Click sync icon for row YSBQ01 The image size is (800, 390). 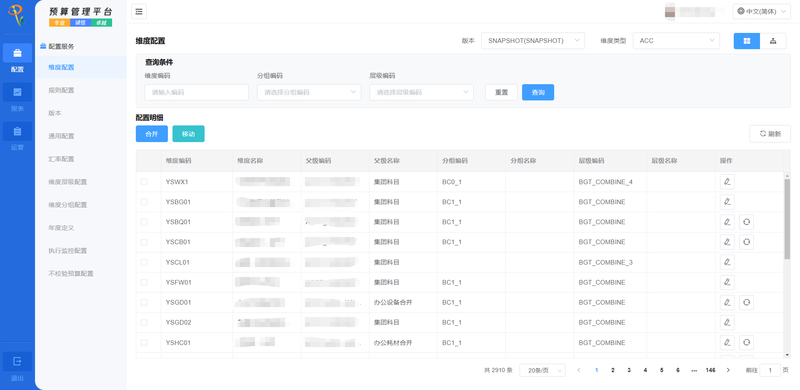(x=746, y=222)
